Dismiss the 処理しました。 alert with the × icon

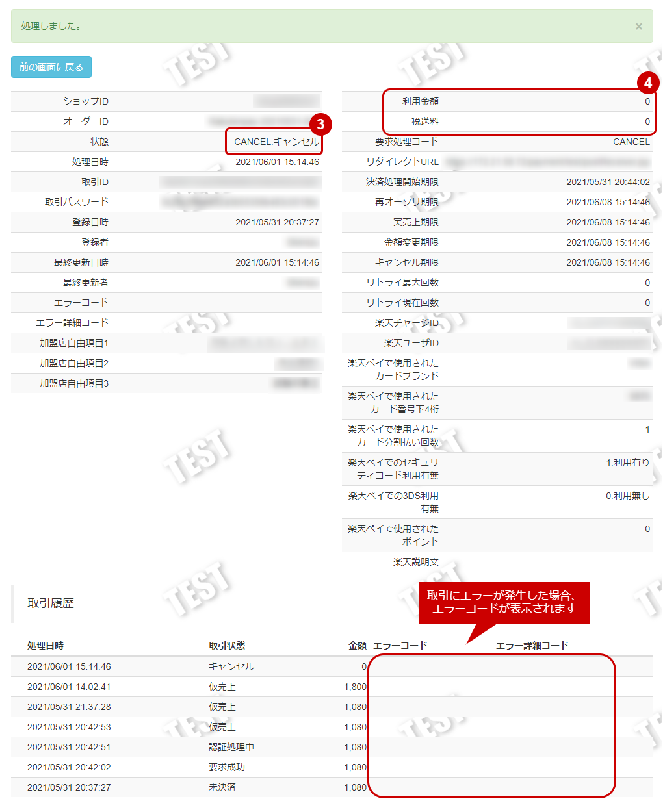(638, 27)
